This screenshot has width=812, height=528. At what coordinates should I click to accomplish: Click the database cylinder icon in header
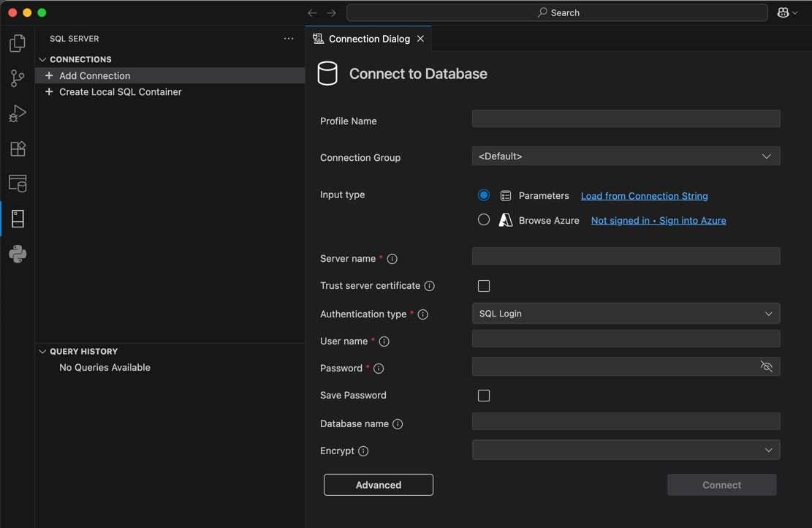tap(327, 74)
